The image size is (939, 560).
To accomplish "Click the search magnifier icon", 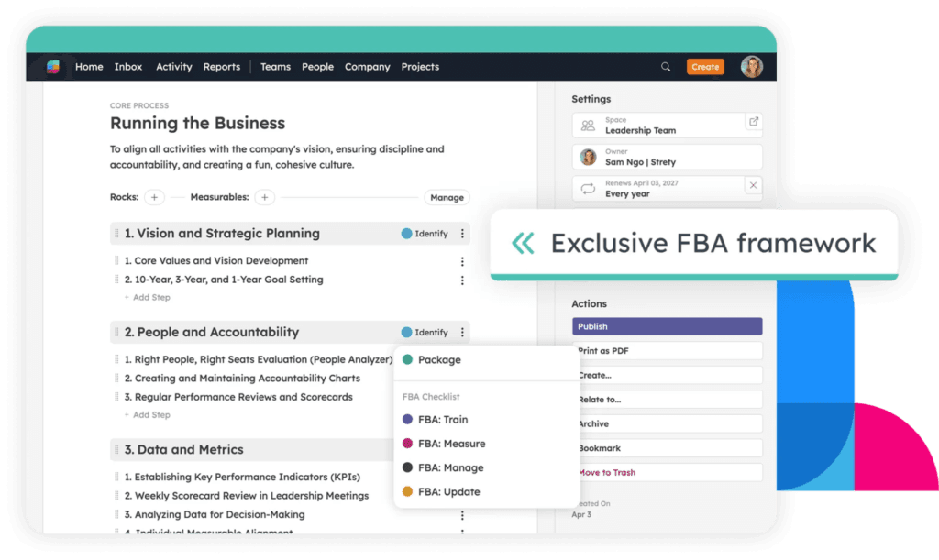I will click(667, 66).
